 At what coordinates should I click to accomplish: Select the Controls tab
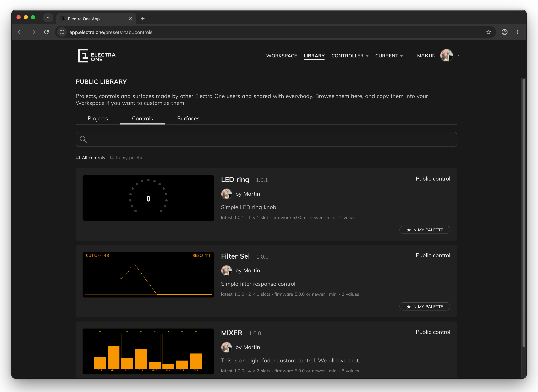[142, 118]
